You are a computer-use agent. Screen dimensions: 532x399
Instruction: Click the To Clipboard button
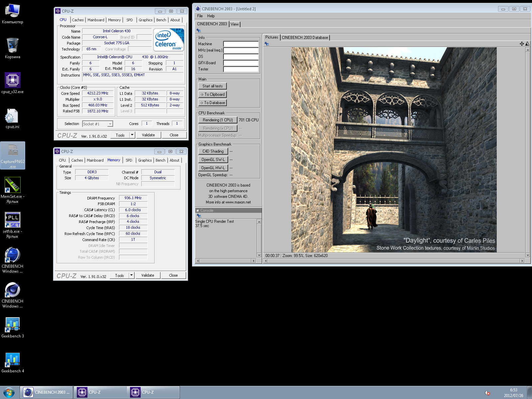click(x=212, y=94)
